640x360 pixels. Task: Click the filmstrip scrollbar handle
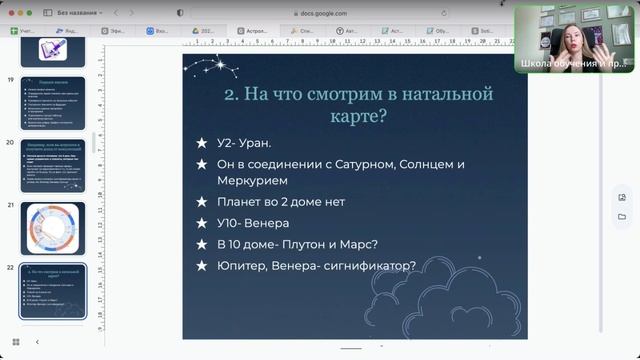coord(93,143)
